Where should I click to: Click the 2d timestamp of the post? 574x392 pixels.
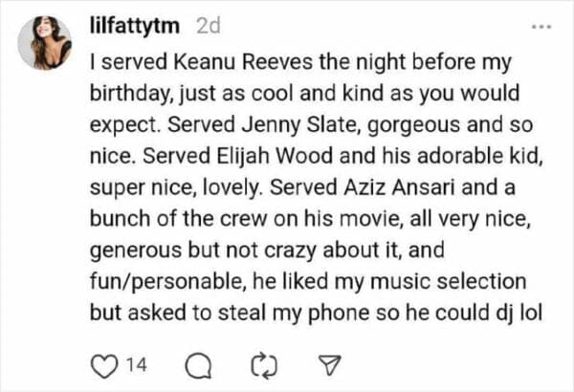tap(209, 25)
